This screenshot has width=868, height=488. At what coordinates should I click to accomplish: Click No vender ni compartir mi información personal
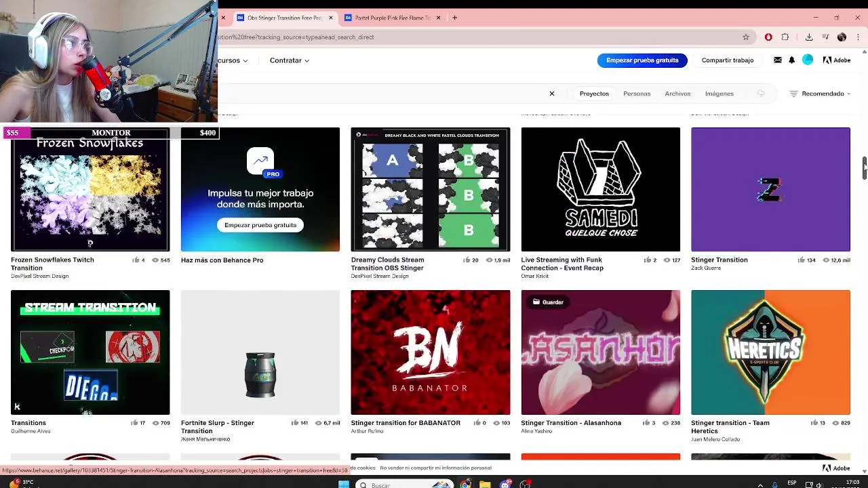[435, 468]
